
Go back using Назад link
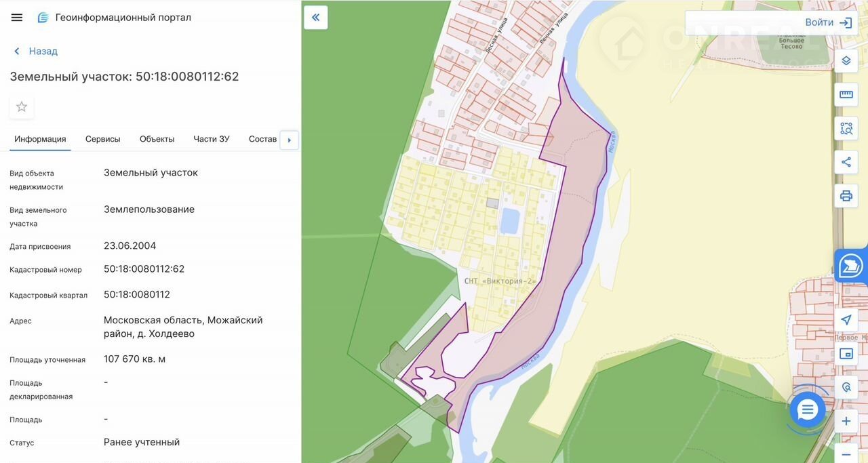point(35,52)
